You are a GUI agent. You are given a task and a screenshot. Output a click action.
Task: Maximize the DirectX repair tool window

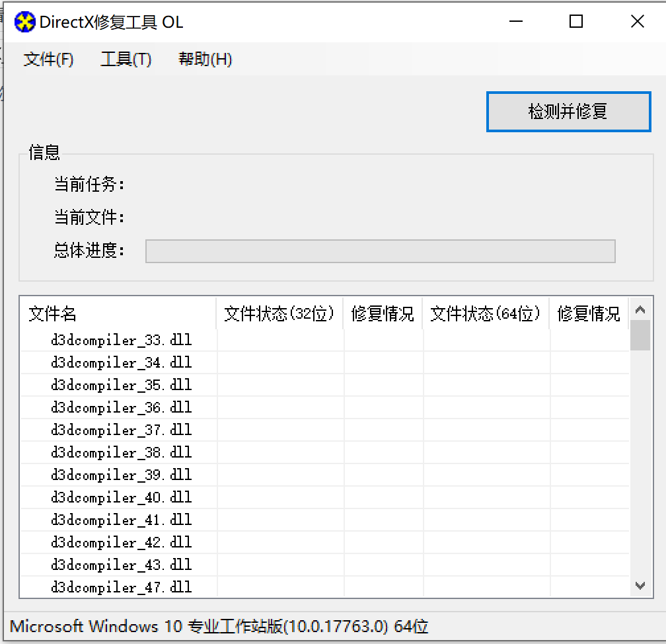[x=576, y=22]
